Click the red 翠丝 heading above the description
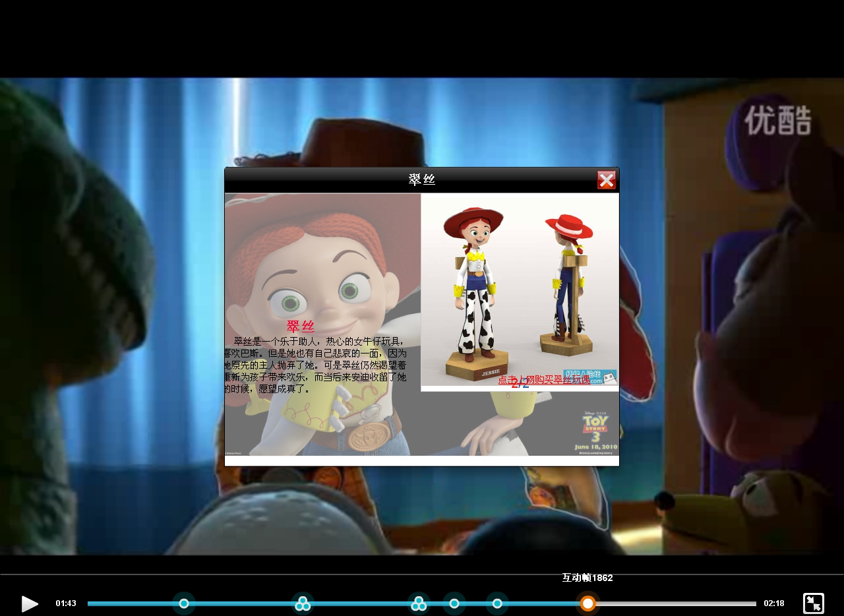This screenshot has height=616, width=844. (301, 326)
